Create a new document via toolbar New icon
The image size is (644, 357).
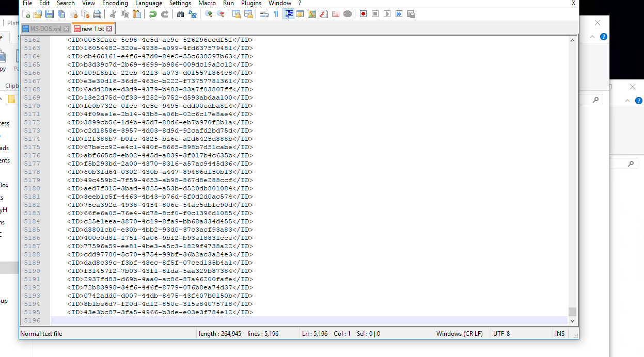point(26,14)
